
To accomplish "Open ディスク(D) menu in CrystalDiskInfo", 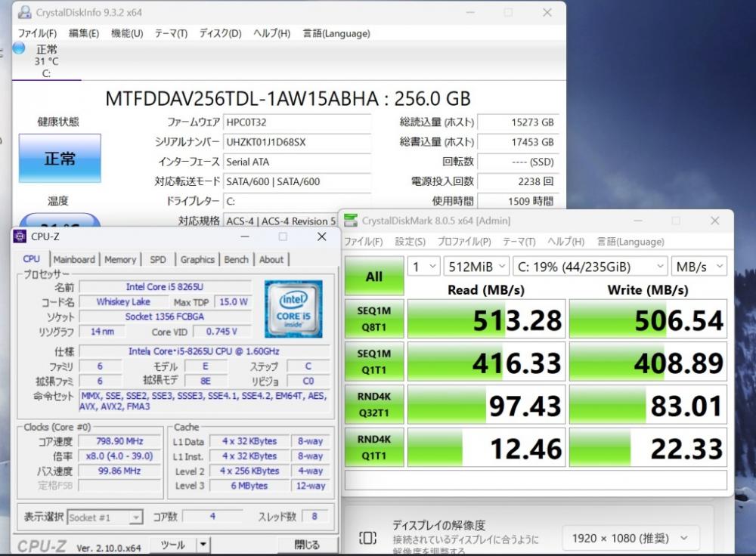I will [x=220, y=33].
